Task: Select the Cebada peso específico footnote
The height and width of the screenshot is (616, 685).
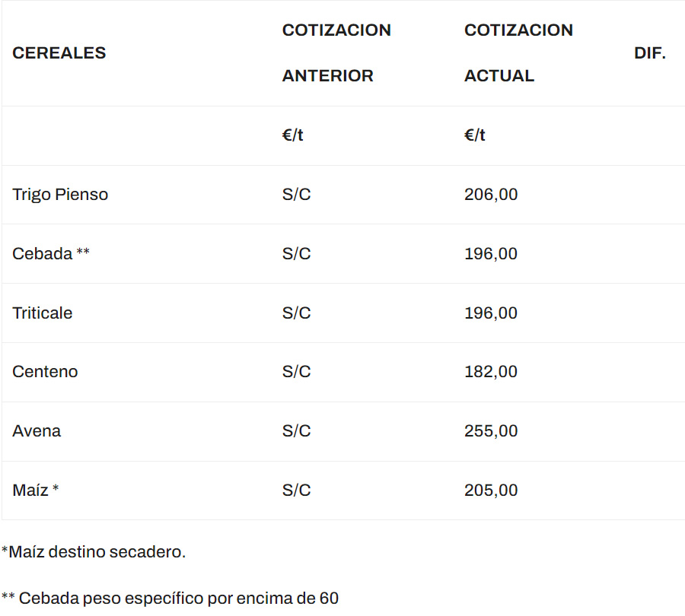Action: point(170,599)
